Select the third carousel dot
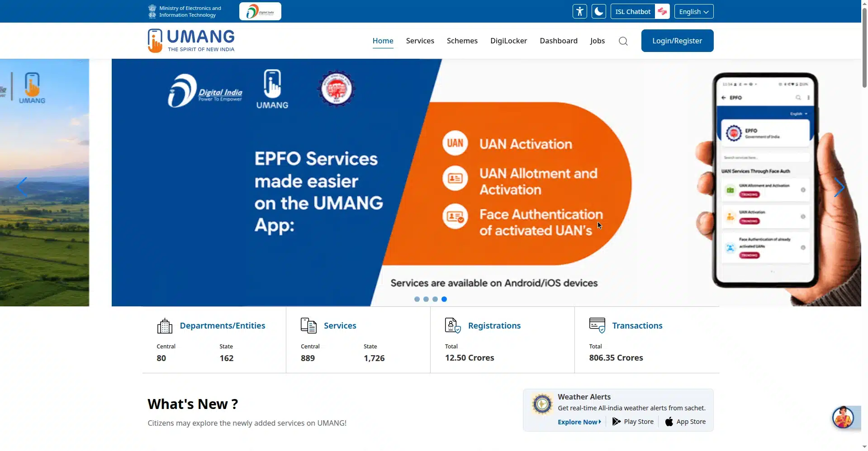 click(435, 299)
